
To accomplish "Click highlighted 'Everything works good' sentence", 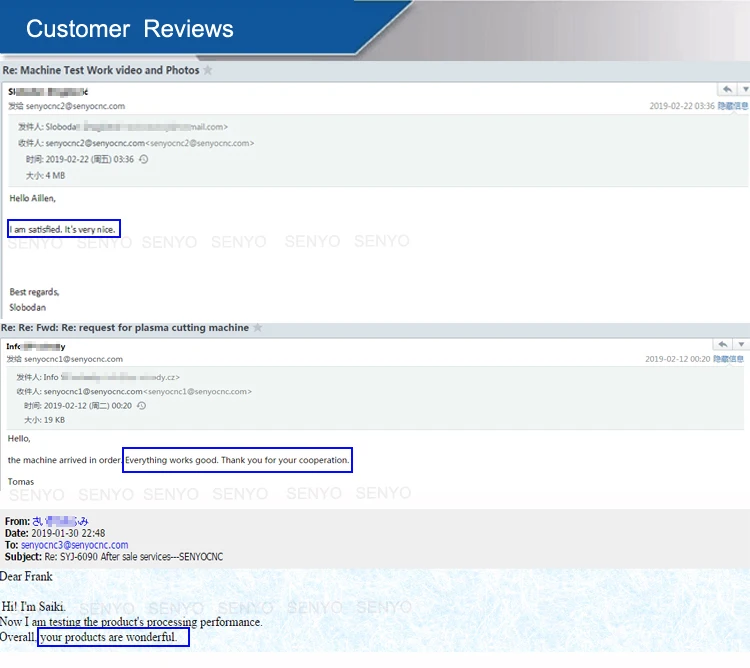I will pos(237,460).
